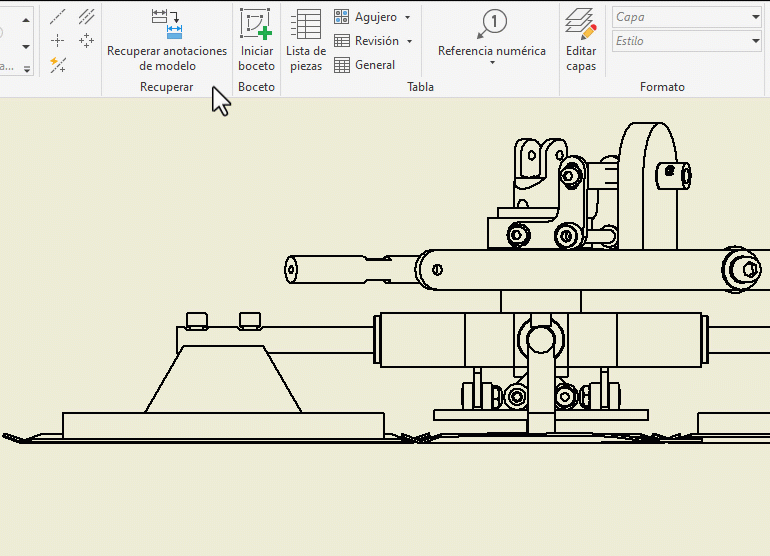Expand the symbols gallery more arrow
Screen dimensions: 770x556
(27, 68)
